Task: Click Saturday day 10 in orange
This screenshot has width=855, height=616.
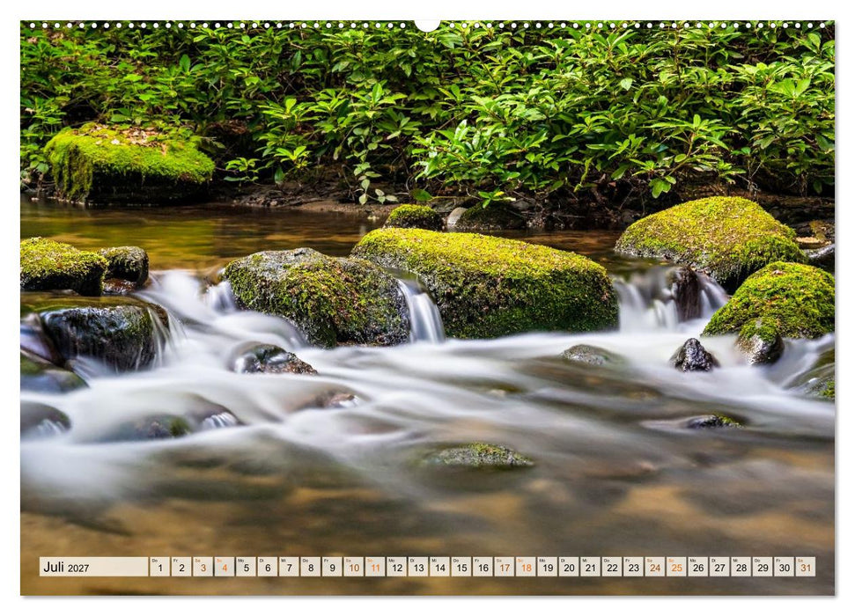Action: pyautogui.click(x=353, y=567)
